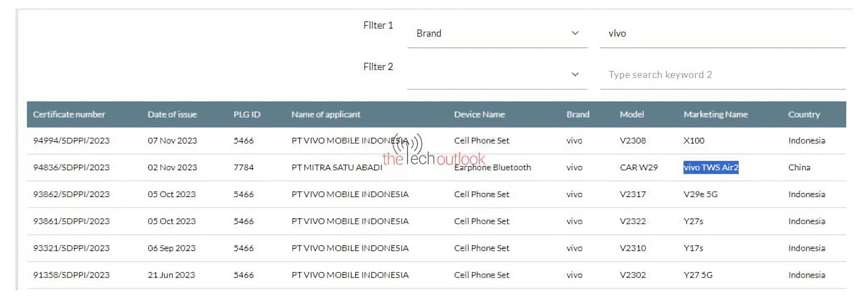Viewport: 868px width, 299px height.
Task: Select the CAR W29 model cell
Action: (x=638, y=168)
